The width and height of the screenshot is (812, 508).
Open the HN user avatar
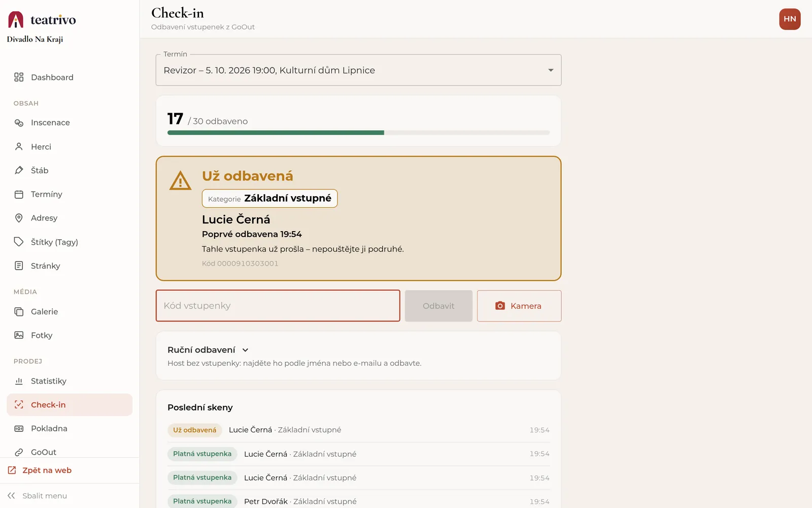point(790,19)
